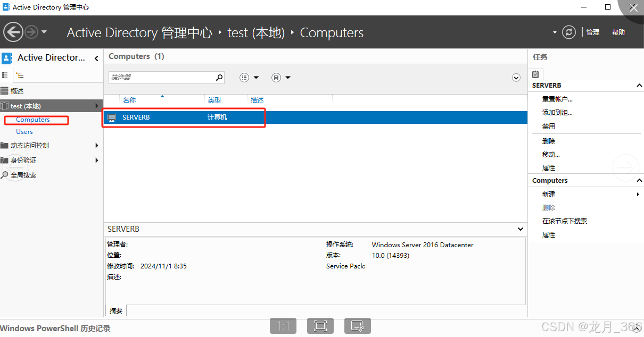
Task: Click the search magnifier in filter box
Action: tap(219, 78)
